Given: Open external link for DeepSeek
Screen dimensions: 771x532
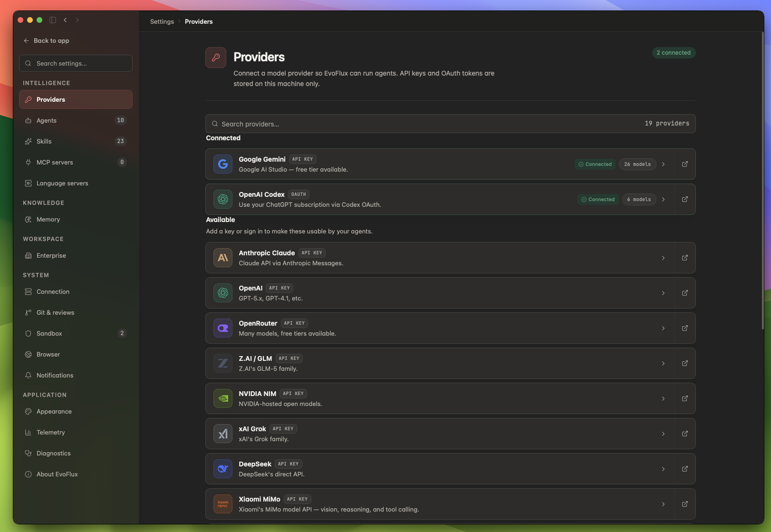Looking at the screenshot, I should pos(684,469).
